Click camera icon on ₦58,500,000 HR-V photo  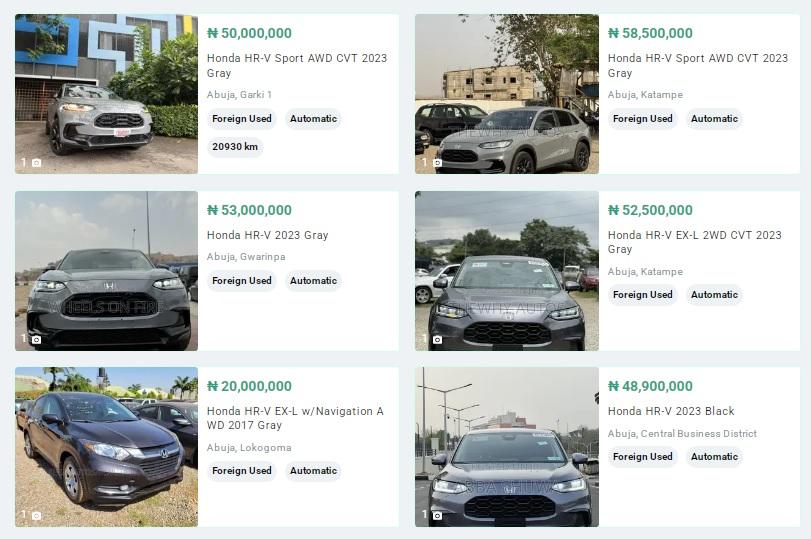coord(437,163)
